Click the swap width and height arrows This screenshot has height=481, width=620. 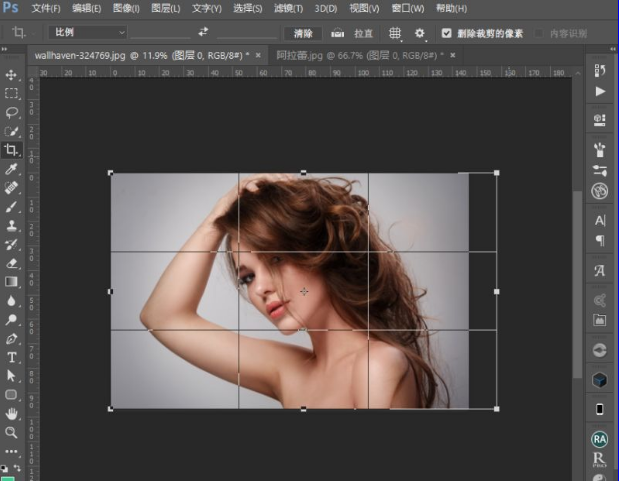coord(204,32)
